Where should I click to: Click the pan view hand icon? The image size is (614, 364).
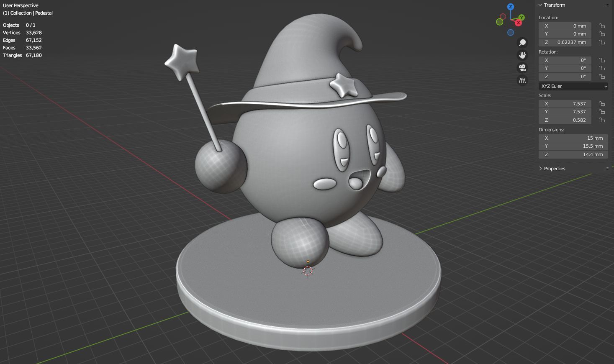(x=522, y=55)
